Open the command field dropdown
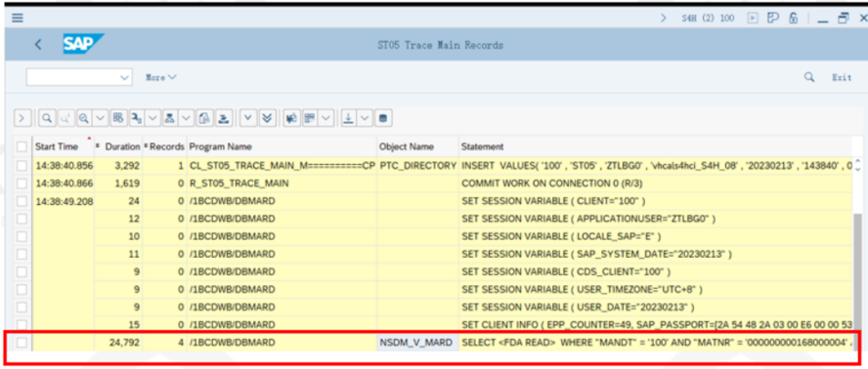 [x=124, y=77]
